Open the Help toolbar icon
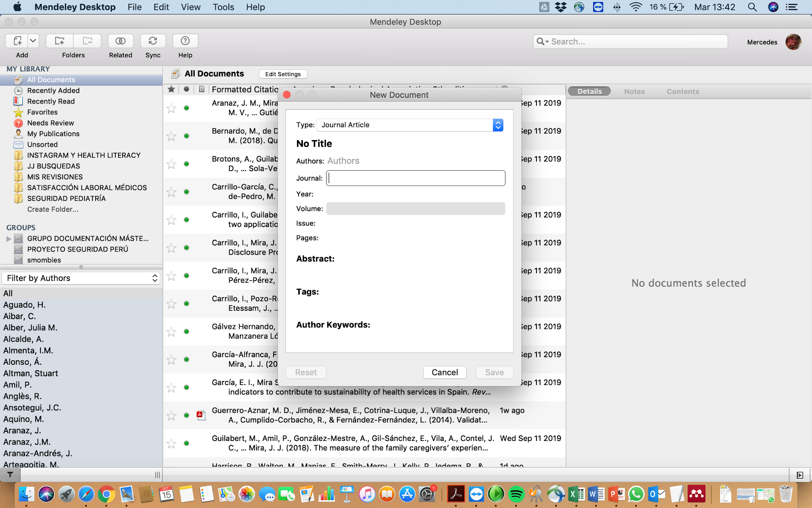The width and height of the screenshot is (812, 508). pos(185,41)
